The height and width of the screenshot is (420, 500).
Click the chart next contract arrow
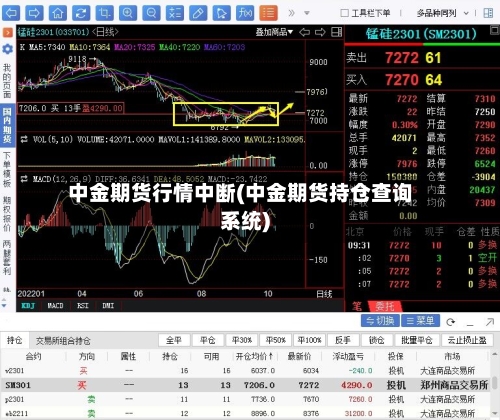click(x=320, y=32)
